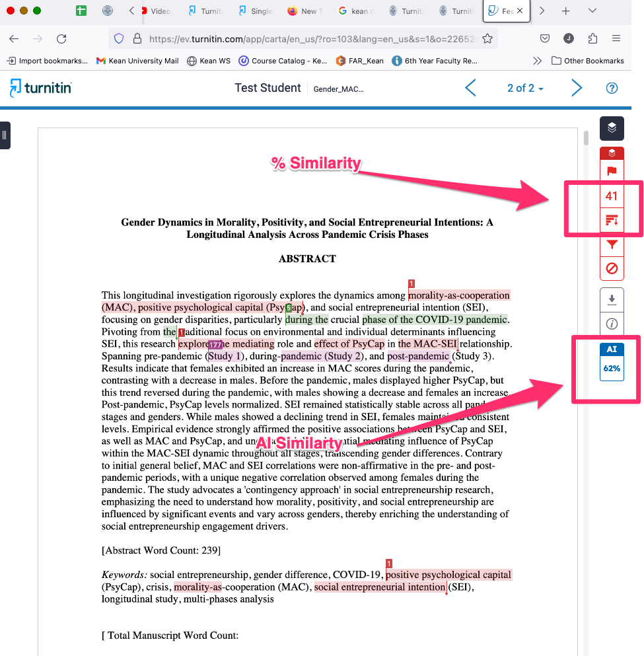Screen dimensions: 644x656
Task: Switch to the 'Single' tab
Action: [x=256, y=11]
